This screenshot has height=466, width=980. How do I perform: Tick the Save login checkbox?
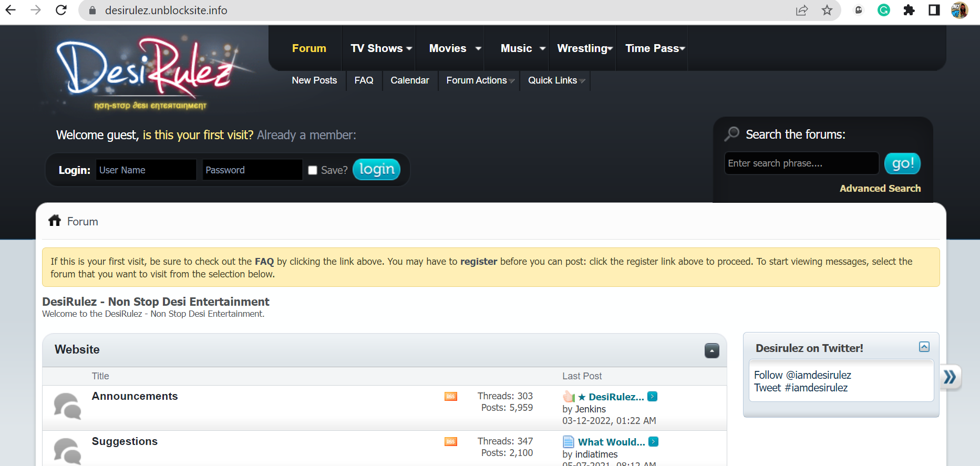[x=313, y=170]
